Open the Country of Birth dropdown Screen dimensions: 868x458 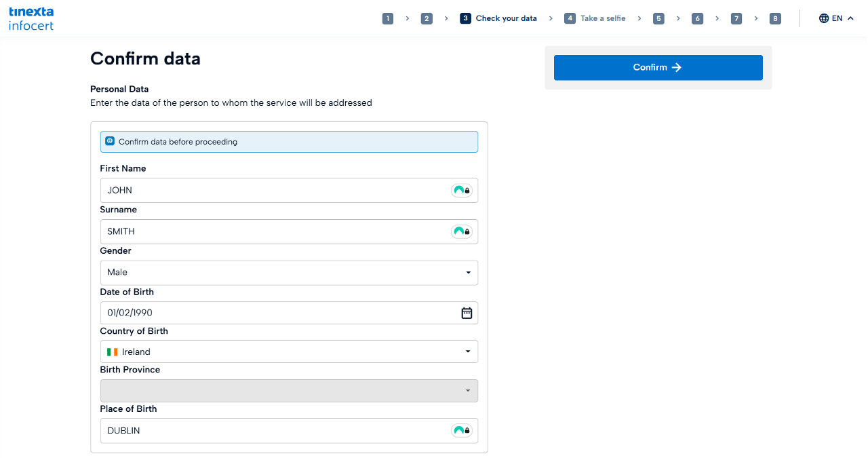tap(468, 352)
